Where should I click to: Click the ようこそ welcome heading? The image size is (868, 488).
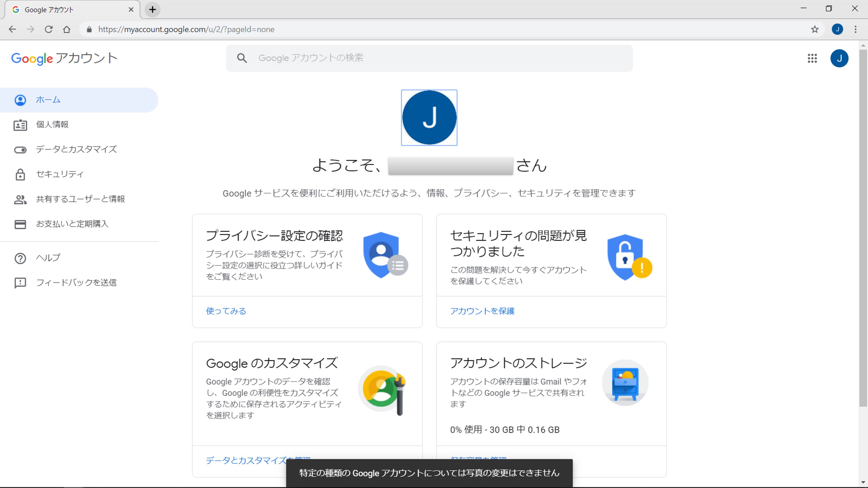pos(429,165)
